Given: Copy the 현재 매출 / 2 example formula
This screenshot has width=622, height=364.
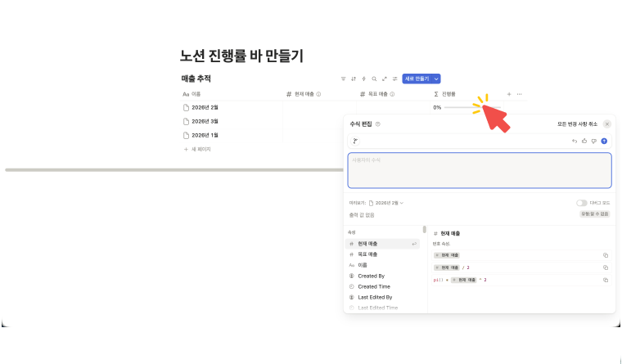Looking at the screenshot, I should pos(606,267).
